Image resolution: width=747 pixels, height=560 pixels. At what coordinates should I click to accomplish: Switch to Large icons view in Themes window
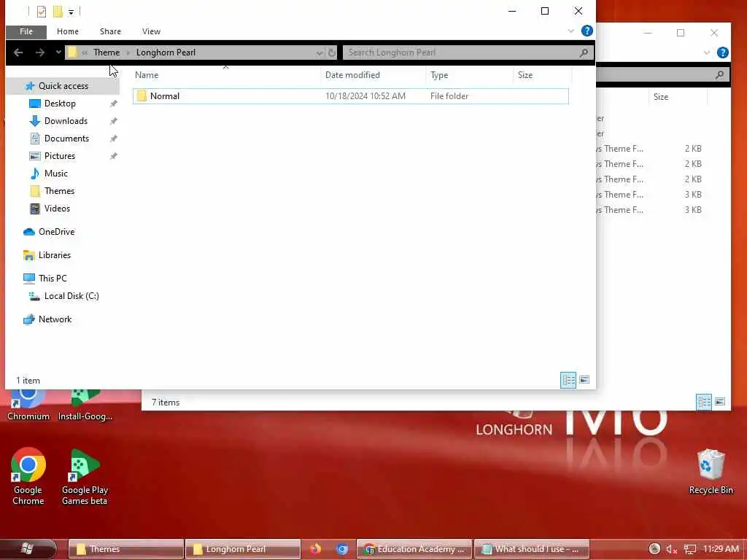pos(720,402)
